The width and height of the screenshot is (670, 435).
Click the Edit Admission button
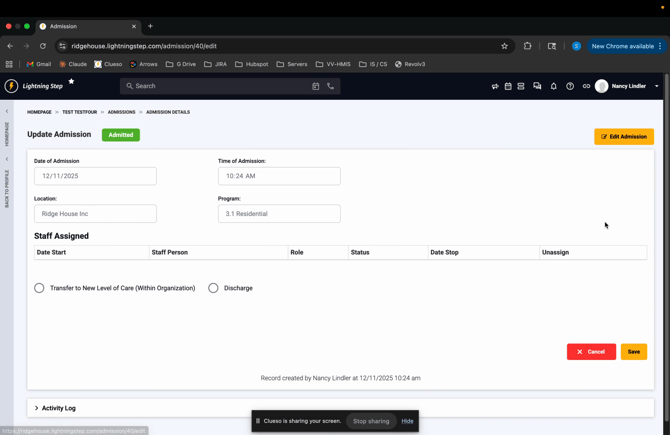[x=624, y=136]
